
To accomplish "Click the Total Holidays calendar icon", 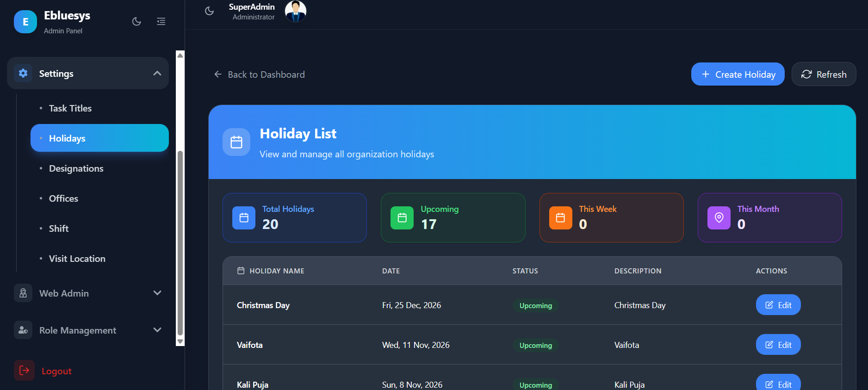I will tap(244, 218).
